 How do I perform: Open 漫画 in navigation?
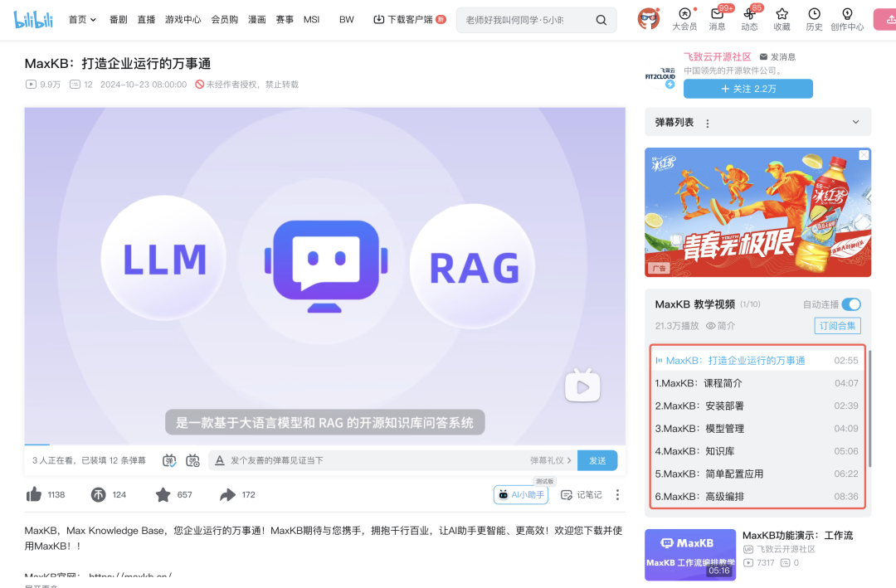(x=257, y=19)
